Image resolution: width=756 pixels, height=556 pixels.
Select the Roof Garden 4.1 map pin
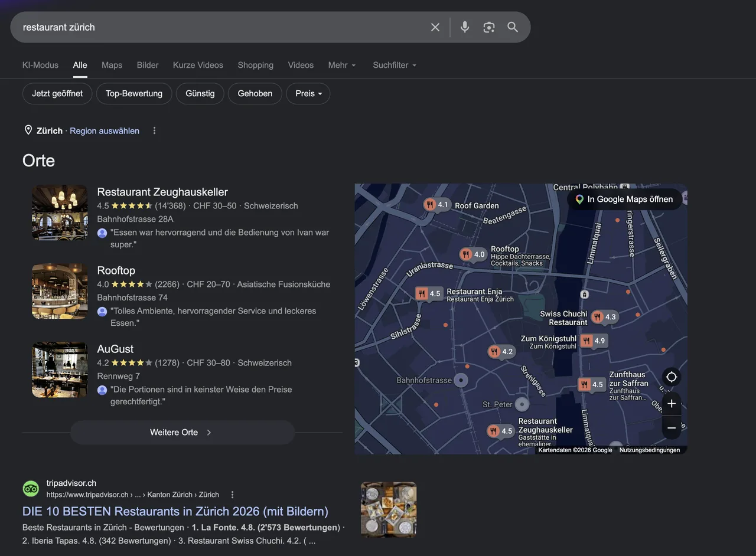436,205
